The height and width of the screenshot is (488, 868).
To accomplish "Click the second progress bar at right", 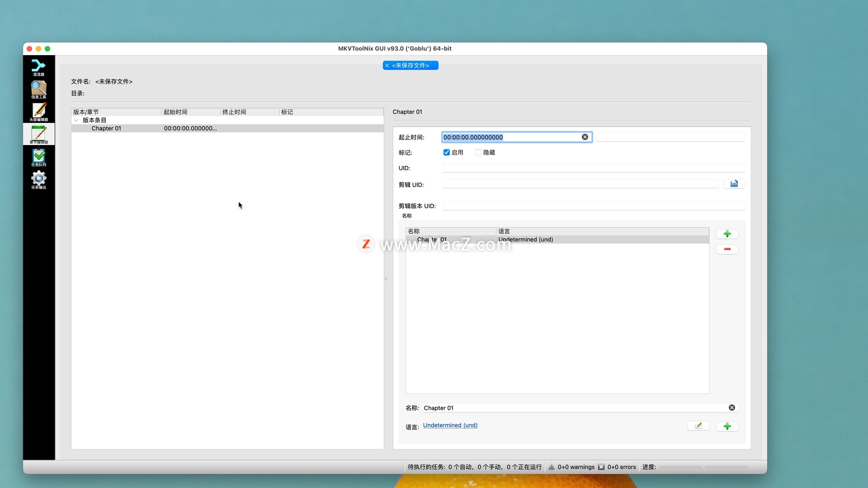I will (726, 467).
